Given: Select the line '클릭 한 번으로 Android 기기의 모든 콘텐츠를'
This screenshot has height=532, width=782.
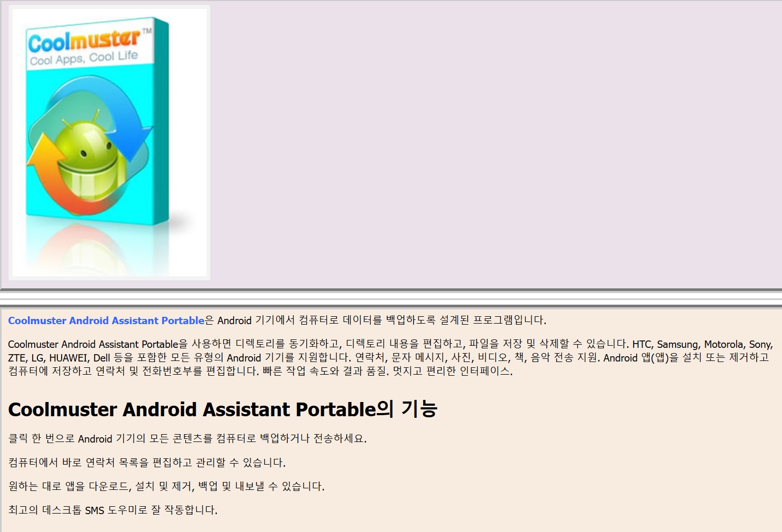Looking at the screenshot, I should tap(187, 438).
